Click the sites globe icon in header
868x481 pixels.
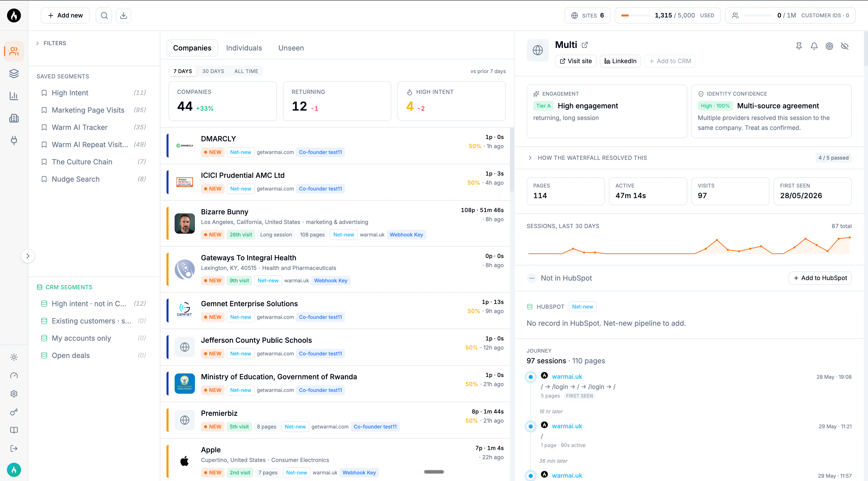[x=575, y=15]
